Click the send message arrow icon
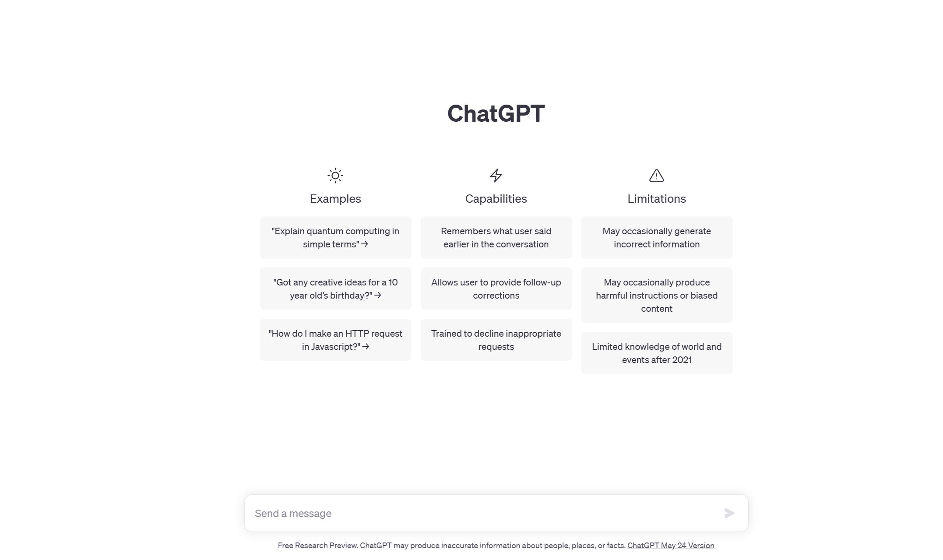This screenshot has width=943, height=560. 729,513
